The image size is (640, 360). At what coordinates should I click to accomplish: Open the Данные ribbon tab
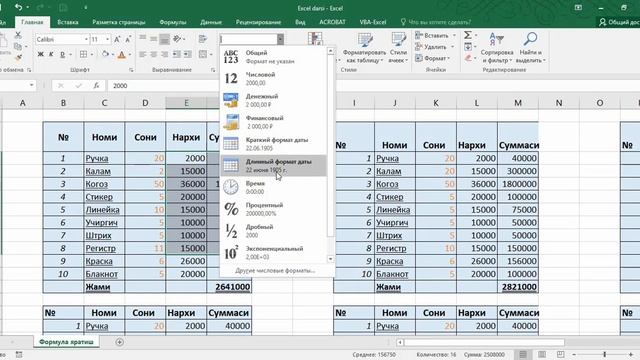[x=211, y=22]
